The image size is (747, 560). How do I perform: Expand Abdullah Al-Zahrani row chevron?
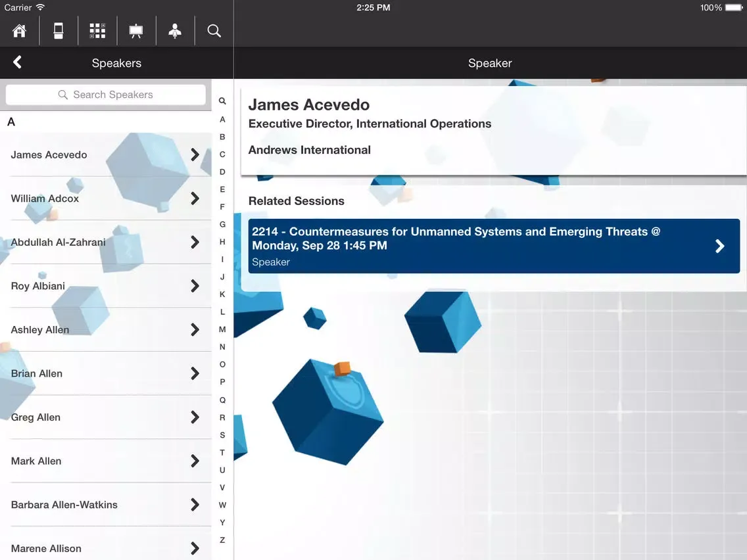tap(195, 243)
